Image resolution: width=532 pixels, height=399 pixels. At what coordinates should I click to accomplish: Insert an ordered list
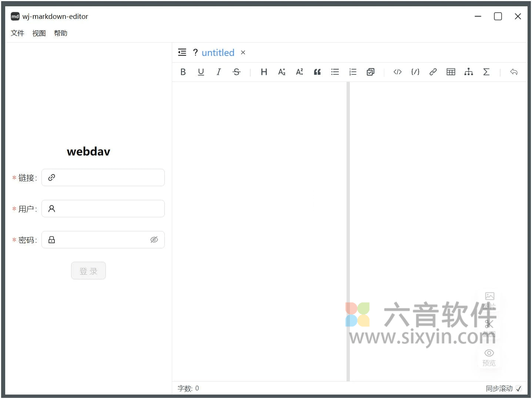(352, 72)
